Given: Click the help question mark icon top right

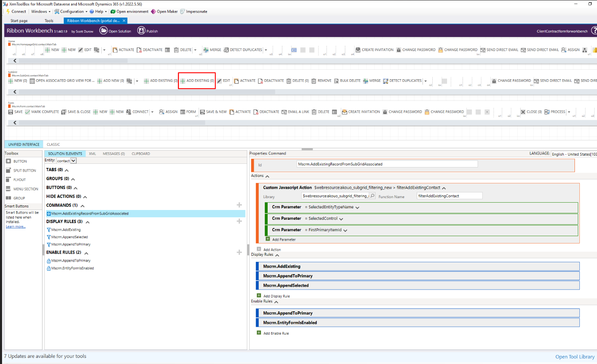Looking at the screenshot, I should click(595, 31).
